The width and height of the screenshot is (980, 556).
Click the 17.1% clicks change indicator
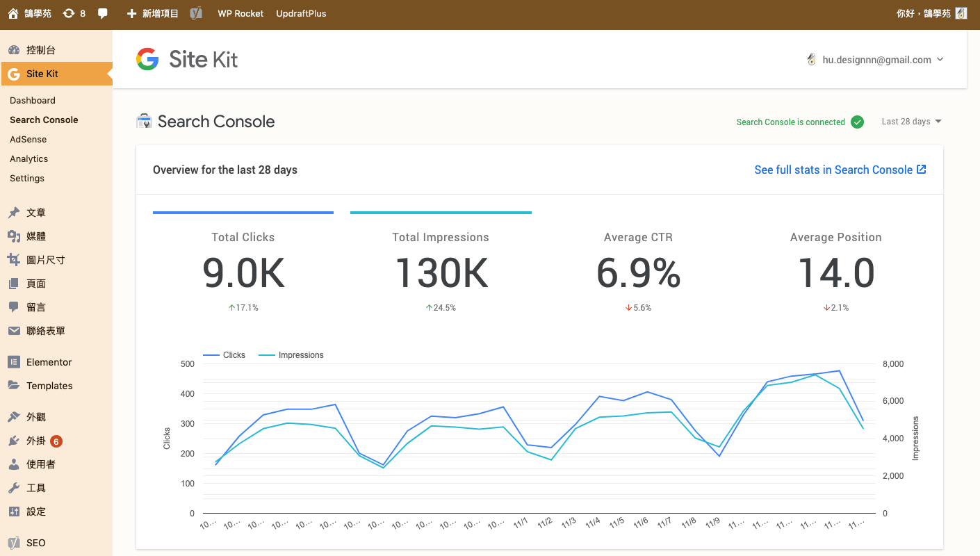click(x=243, y=308)
